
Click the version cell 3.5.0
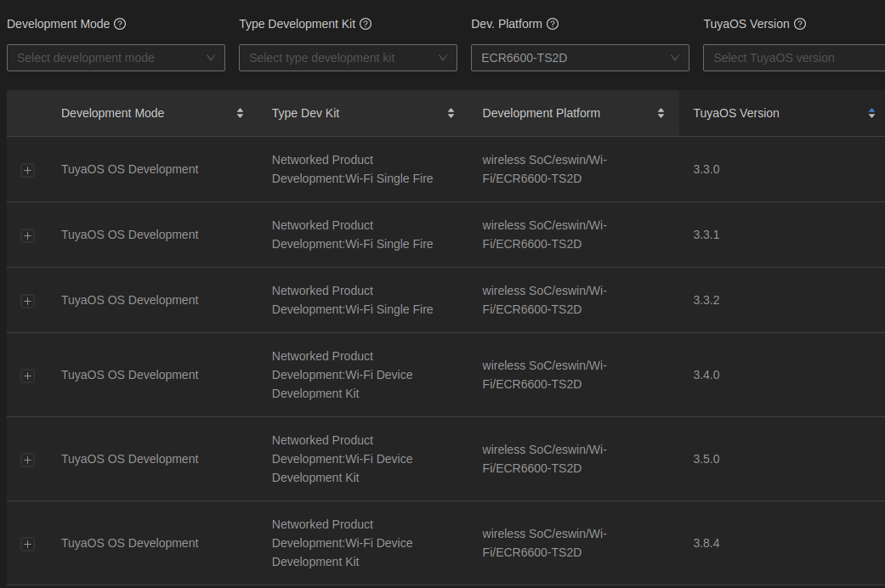click(706, 459)
